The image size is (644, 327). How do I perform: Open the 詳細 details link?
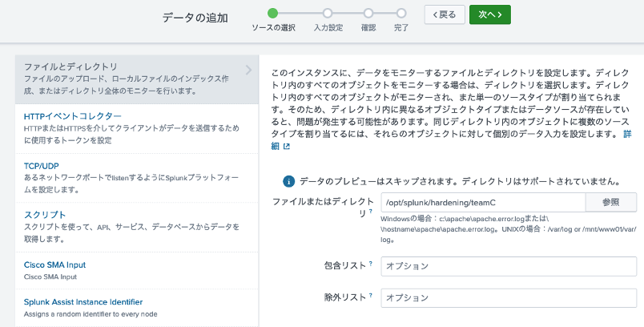[x=626, y=135]
